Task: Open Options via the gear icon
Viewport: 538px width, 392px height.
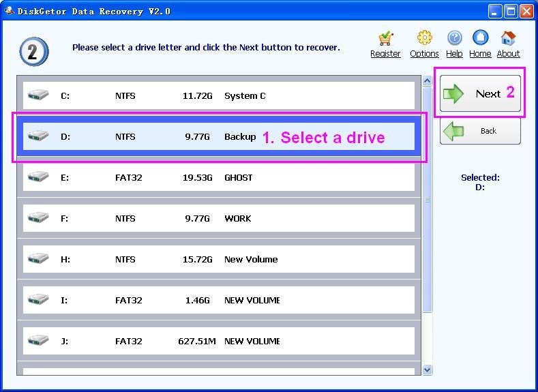Action: 424,37
